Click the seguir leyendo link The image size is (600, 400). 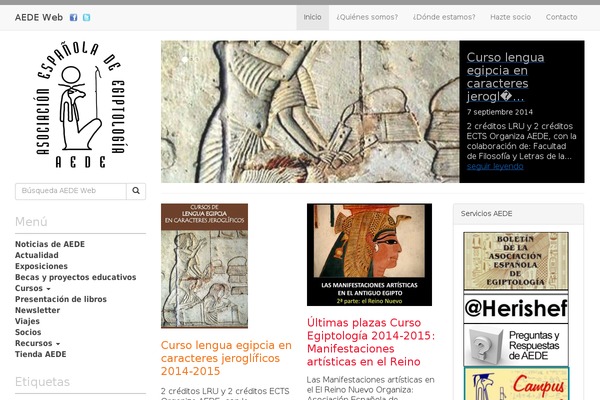[495, 166]
